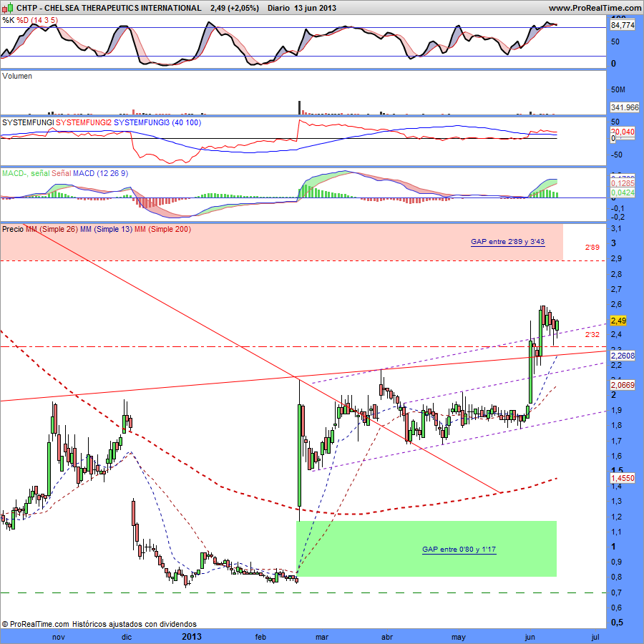Image resolution: width=644 pixels, height=644 pixels.
Task: Click the MM (Simple 200) moving average label
Action: [x=162, y=229]
